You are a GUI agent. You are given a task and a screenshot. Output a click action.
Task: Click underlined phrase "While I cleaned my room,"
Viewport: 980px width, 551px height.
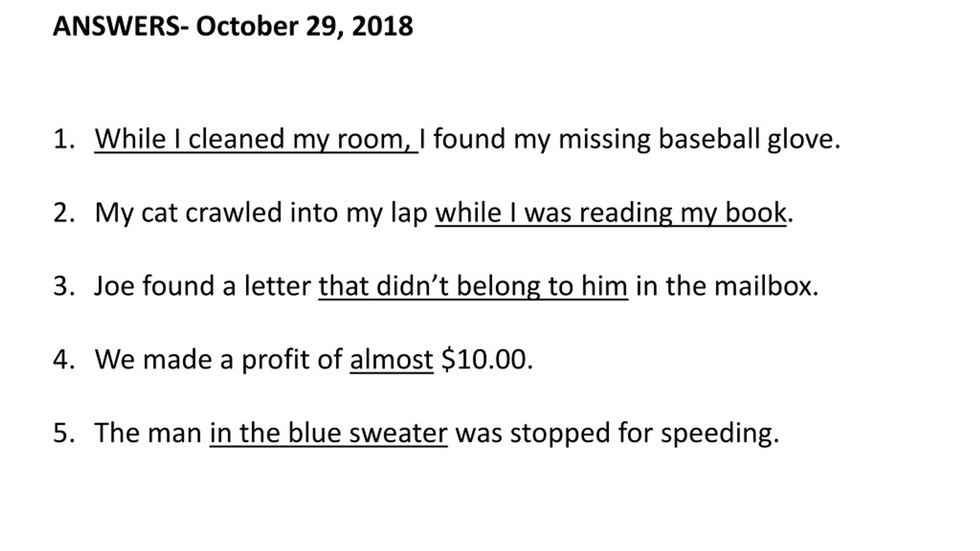point(256,140)
